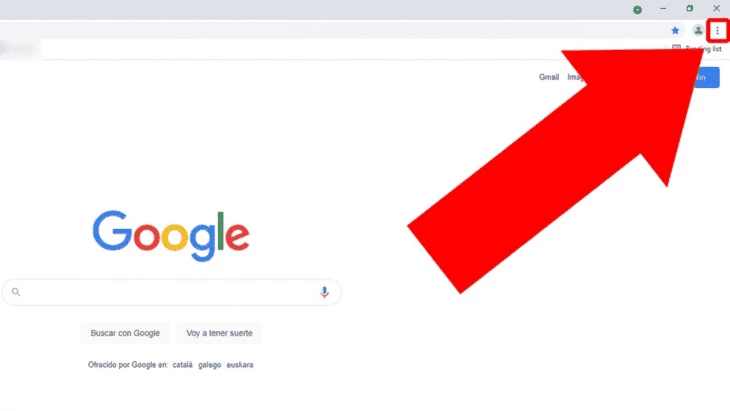Screen dimensions: 730x411
Task: Minimize the Chrome window
Action: click(663, 8)
